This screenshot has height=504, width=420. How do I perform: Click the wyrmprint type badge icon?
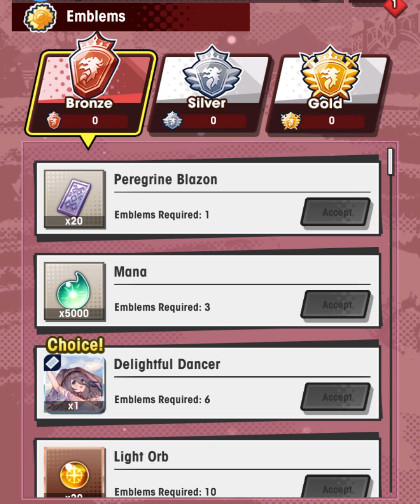[x=52, y=363]
